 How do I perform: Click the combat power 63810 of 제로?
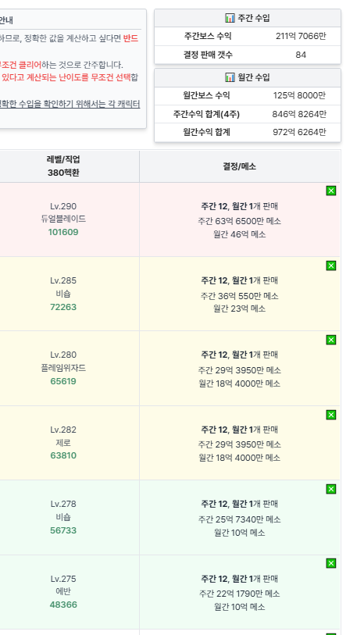pos(63,455)
